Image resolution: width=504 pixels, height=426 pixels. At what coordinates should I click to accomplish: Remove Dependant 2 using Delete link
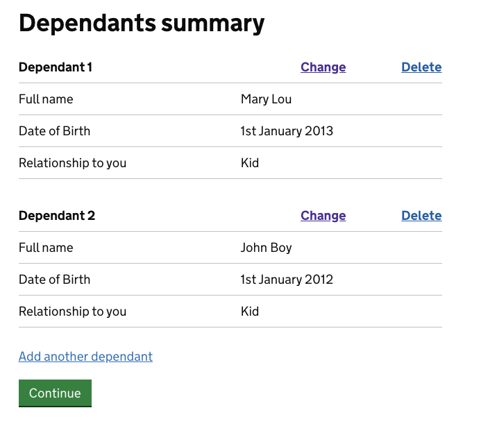pos(421,216)
